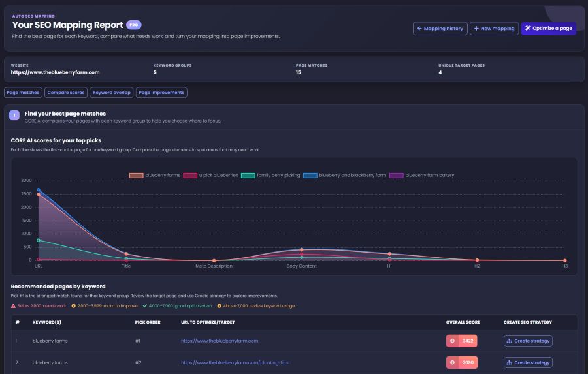The width and height of the screenshot is (588, 374).
Task: Toggle the blueberry farms legend swatch
Action: tap(136, 176)
